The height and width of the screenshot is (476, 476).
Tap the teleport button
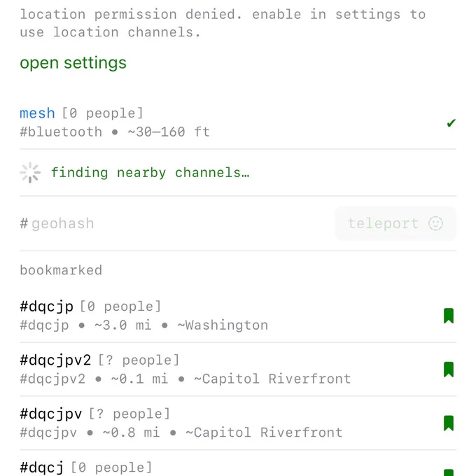click(x=395, y=223)
